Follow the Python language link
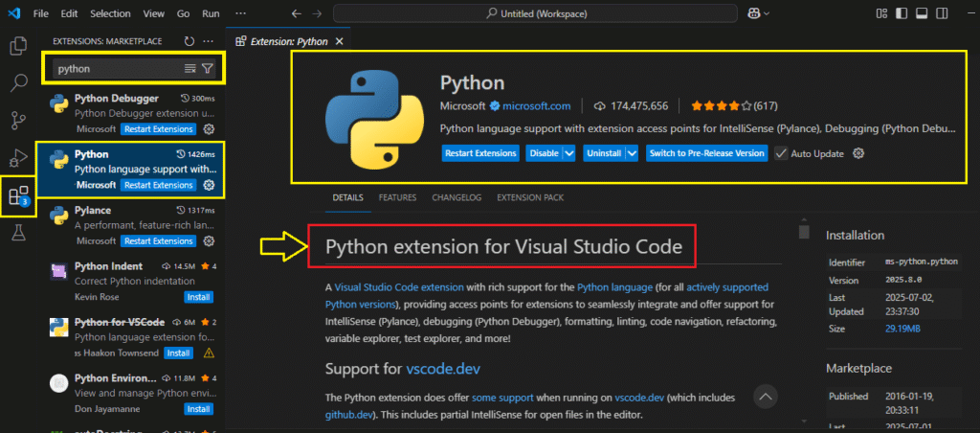Screen dimensions: 980x433 [x=615, y=287]
